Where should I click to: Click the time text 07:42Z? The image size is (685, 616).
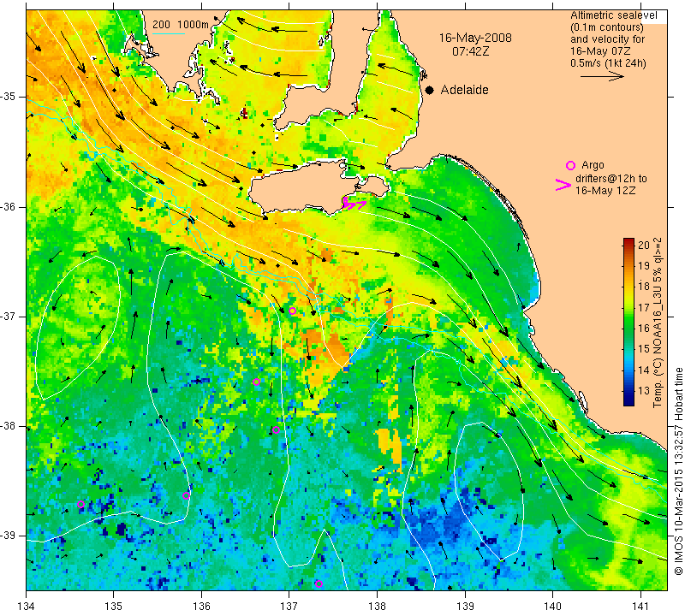(x=470, y=51)
